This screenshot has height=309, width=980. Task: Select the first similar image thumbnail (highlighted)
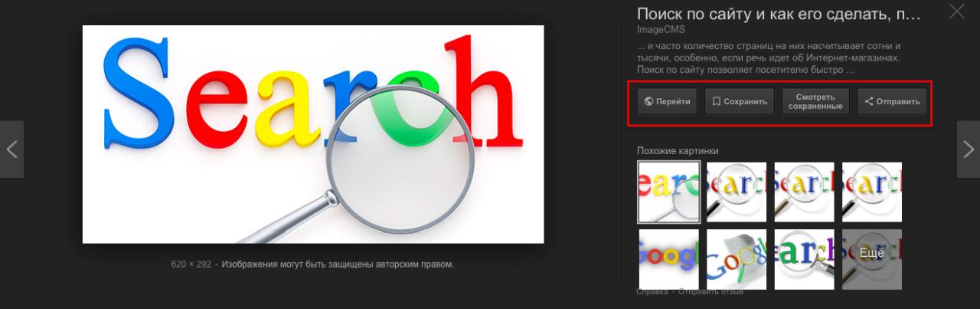[668, 192]
